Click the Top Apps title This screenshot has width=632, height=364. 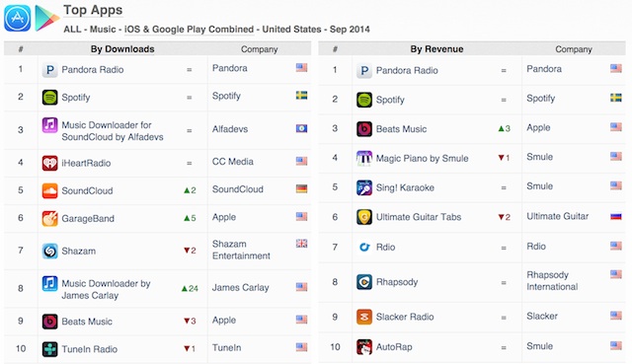[93, 10]
